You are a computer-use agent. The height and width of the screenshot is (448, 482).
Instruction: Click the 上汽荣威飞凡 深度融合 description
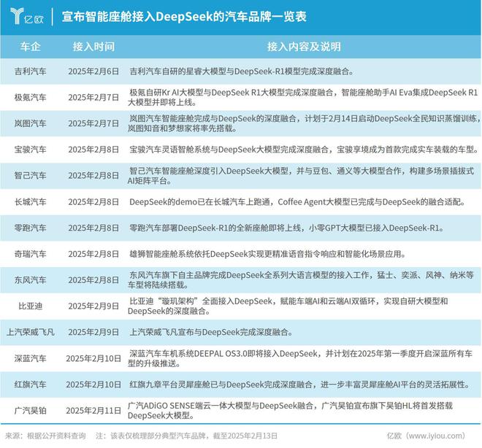(211, 332)
